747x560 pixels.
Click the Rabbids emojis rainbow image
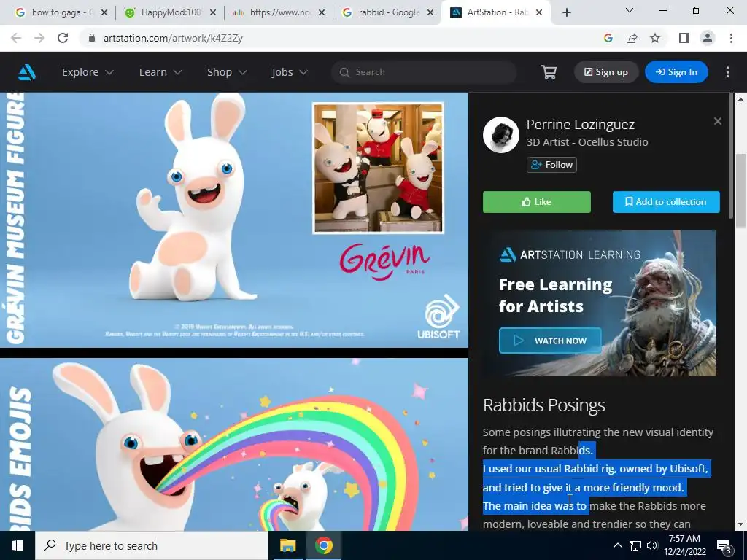234,444
